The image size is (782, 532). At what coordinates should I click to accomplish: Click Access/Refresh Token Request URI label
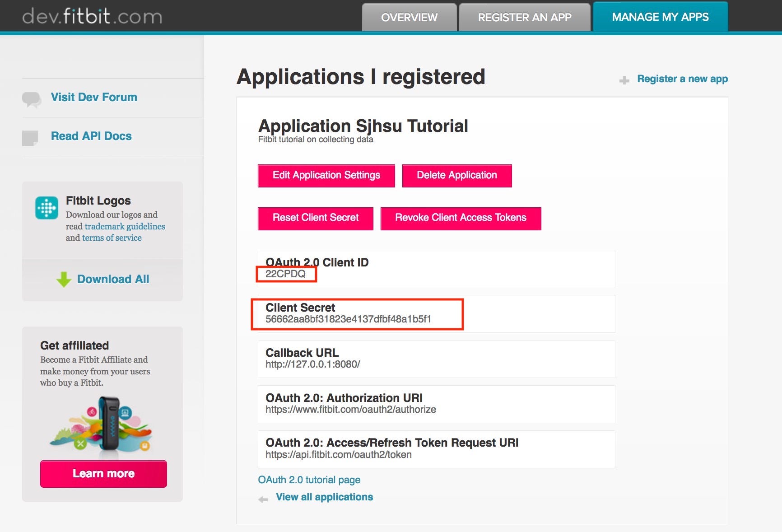[x=392, y=443]
